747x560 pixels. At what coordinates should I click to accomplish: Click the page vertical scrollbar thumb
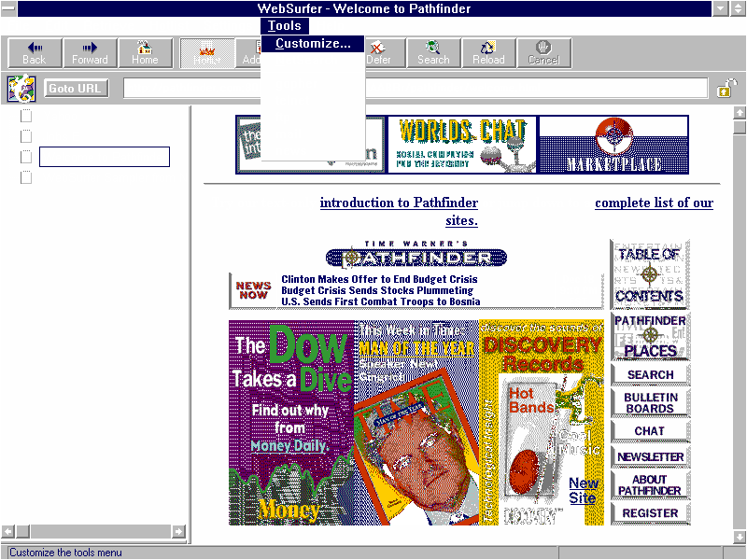coord(740,127)
